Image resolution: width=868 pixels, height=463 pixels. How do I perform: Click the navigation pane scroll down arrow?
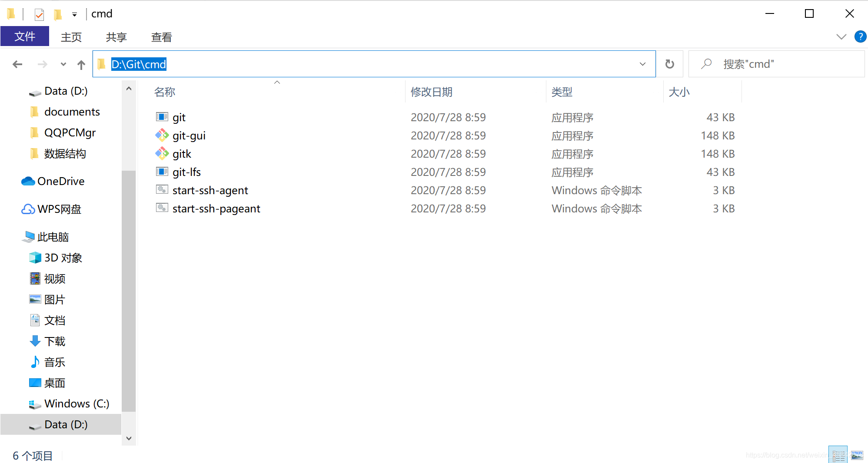(x=129, y=438)
